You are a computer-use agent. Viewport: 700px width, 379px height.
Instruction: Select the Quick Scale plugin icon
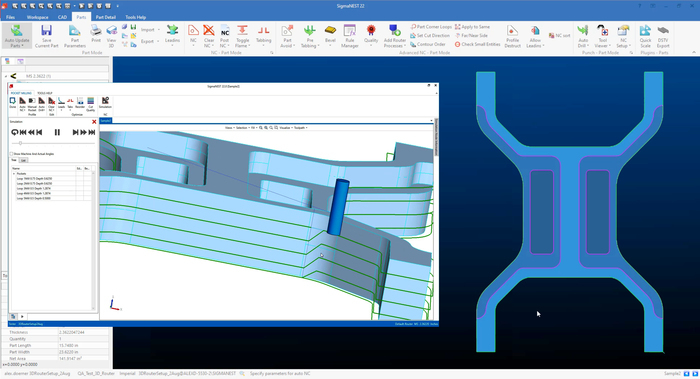click(645, 36)
